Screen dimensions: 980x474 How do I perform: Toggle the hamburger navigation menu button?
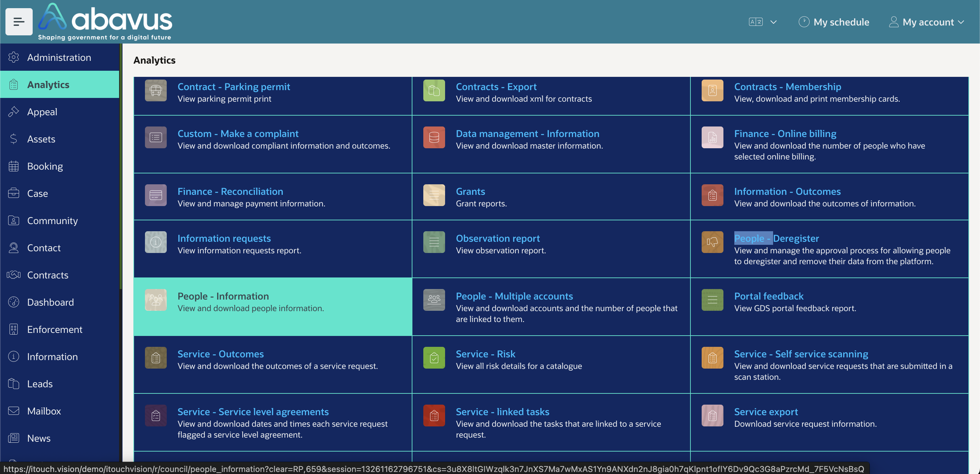(19, 22)
